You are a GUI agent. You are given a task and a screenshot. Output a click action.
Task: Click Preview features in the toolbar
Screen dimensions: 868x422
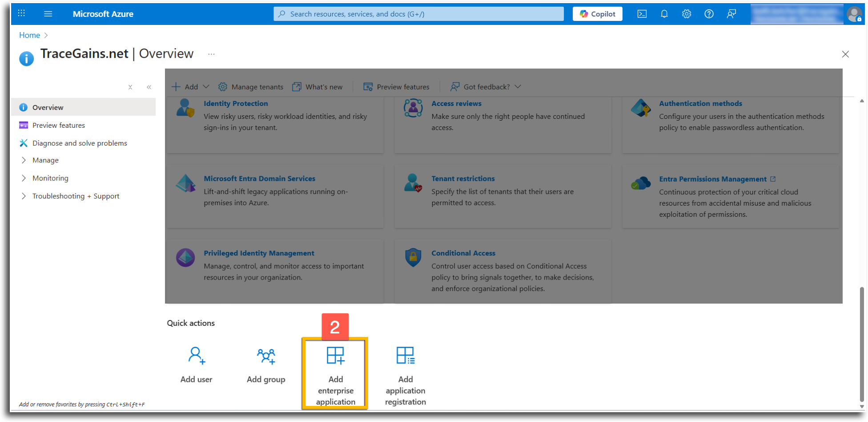click(396, 87)
